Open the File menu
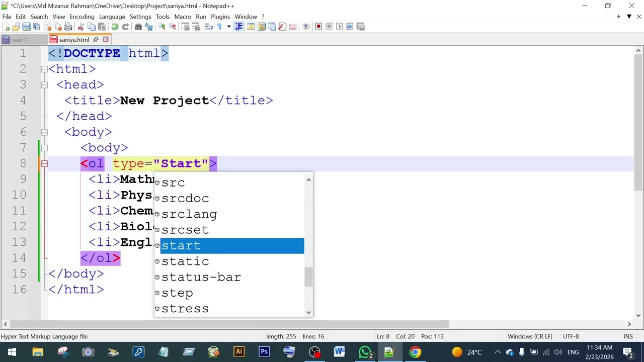This screenshot has height=362, width=644. click(7, 17)
